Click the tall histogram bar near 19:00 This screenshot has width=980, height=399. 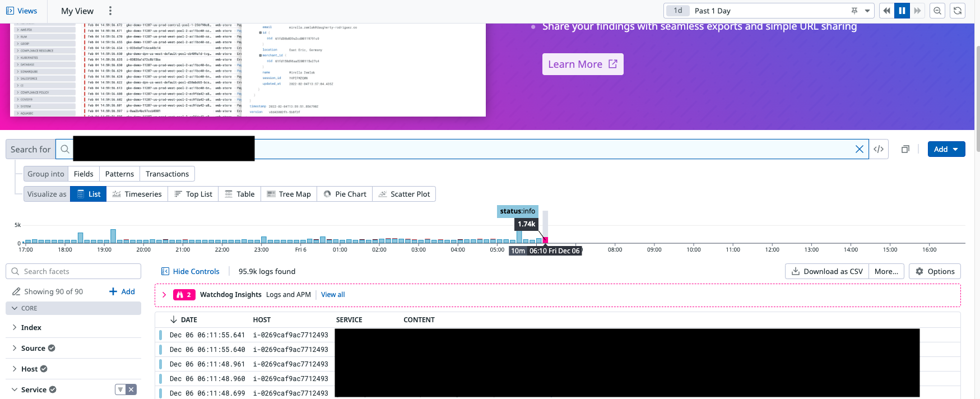pos(113,236)
